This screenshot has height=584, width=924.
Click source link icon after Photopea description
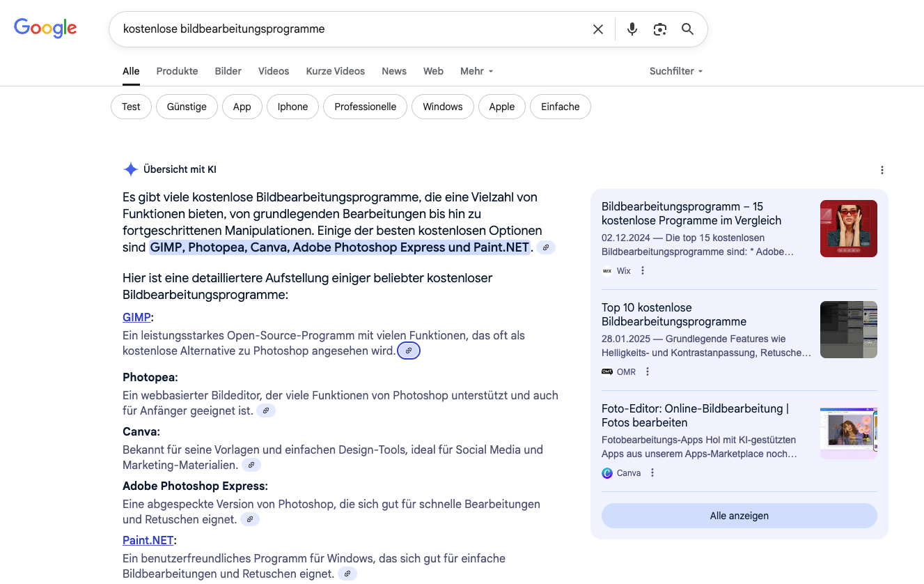click(266, 411)
